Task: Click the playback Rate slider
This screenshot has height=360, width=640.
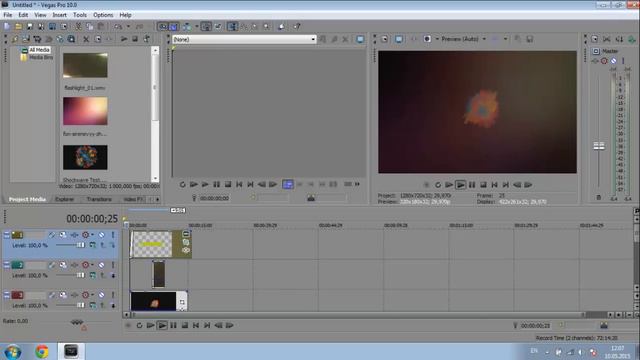Action: click(x=77, y=322)
